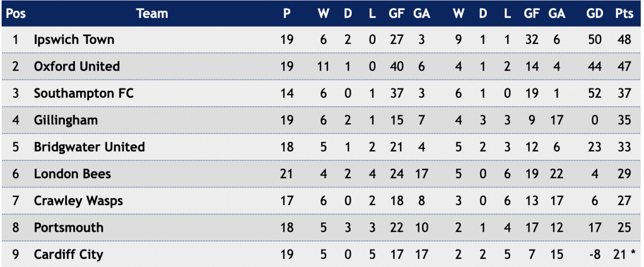Click the Team column header
This screenshot has height=267, width=644.
152,13
